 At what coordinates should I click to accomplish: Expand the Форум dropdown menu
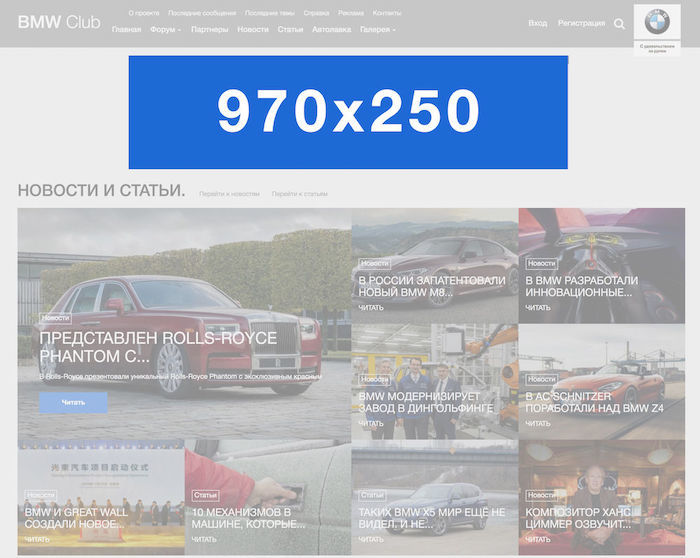click(x=166, y=29)
